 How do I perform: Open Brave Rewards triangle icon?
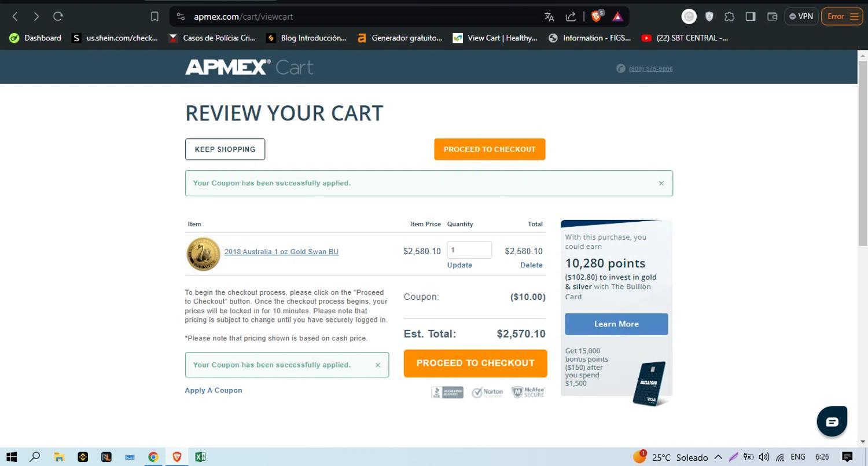tap(617, 16)
